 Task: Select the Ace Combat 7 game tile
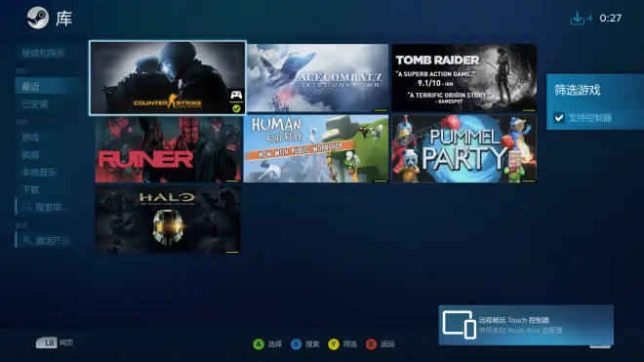point(317,78)
